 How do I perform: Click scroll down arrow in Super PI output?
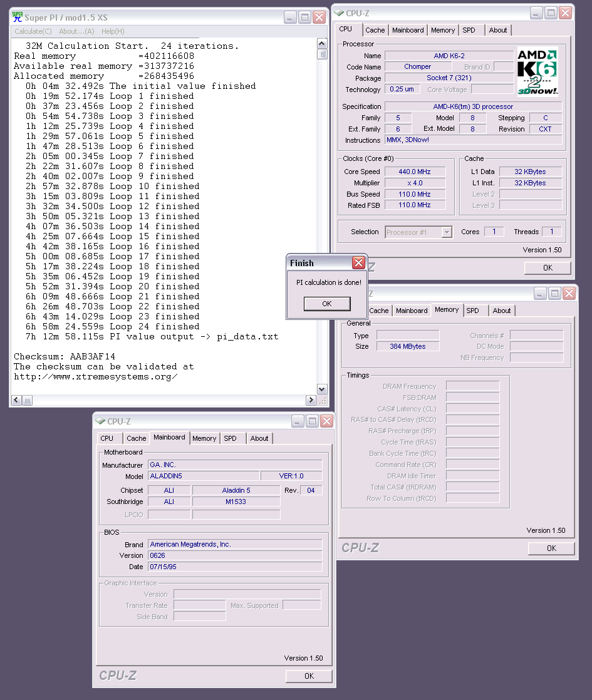pyautogui.click(x=322, y=389)
